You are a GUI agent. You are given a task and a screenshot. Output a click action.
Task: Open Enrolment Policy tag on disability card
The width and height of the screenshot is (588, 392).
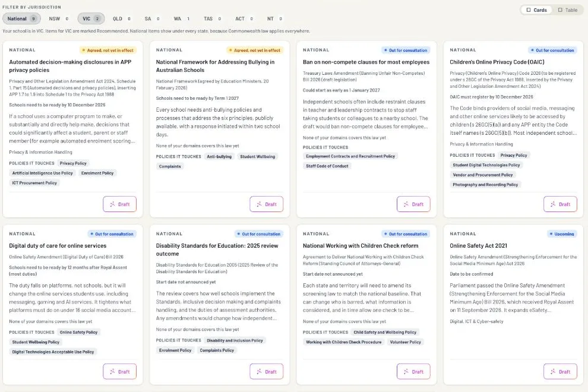pos(175,350)
